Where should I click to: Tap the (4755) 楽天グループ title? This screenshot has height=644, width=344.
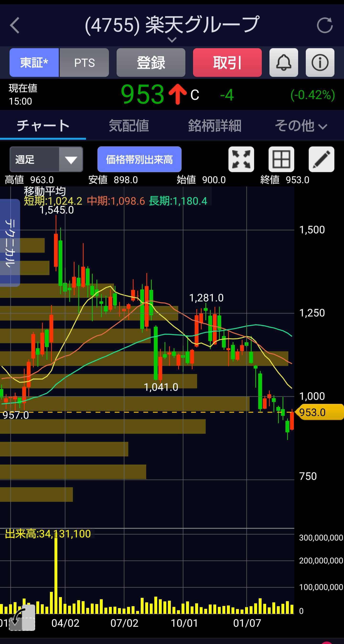172,25
